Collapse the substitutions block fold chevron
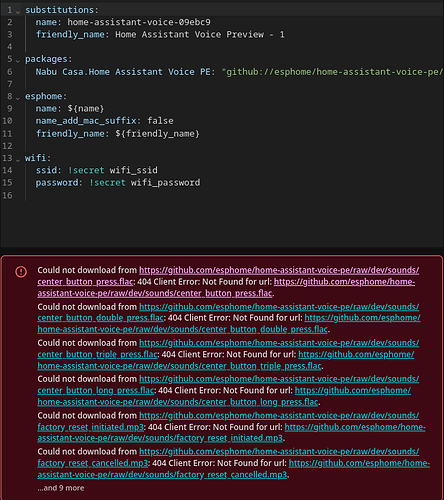 coord(18,11)
